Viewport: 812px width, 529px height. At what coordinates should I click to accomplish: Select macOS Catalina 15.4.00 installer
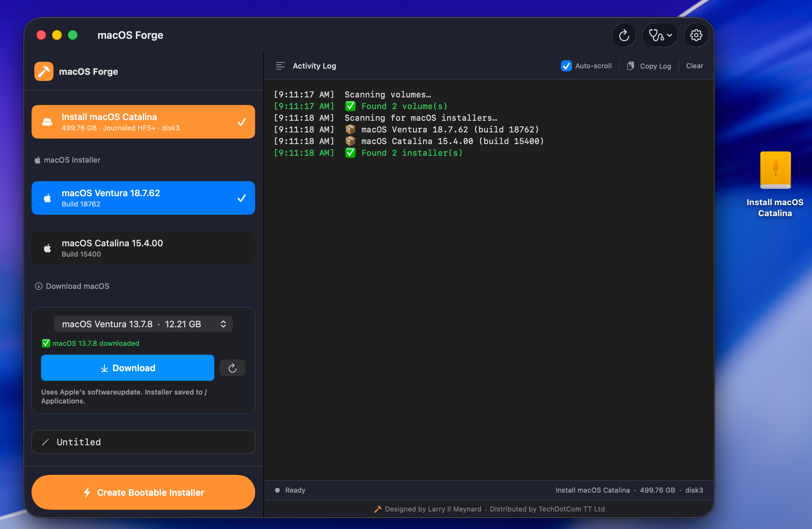click(x=143, y=248)
